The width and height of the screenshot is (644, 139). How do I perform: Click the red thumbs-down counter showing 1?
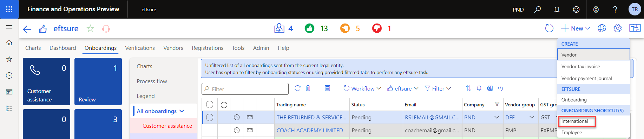click(x=377, y=28)
